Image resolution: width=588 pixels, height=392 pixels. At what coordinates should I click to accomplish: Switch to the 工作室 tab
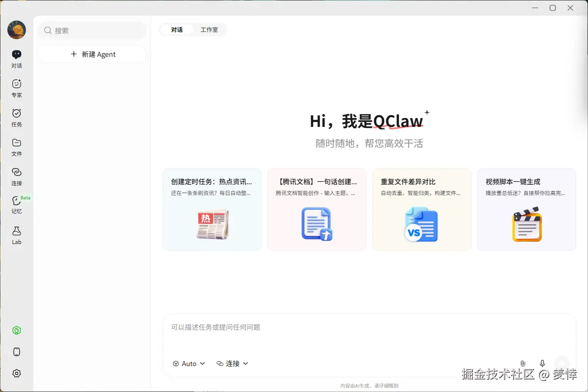(x=209, y=30)
